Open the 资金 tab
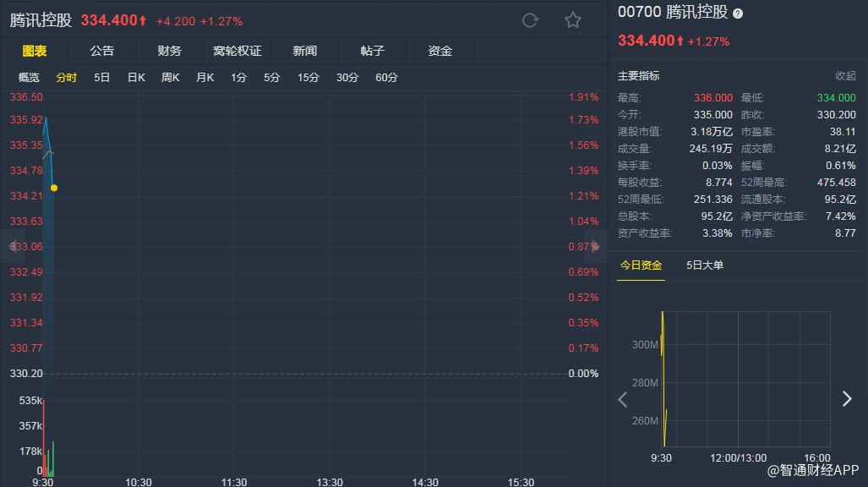The height and width of the screenshot is (487, 868). click(x=440, y=51)
